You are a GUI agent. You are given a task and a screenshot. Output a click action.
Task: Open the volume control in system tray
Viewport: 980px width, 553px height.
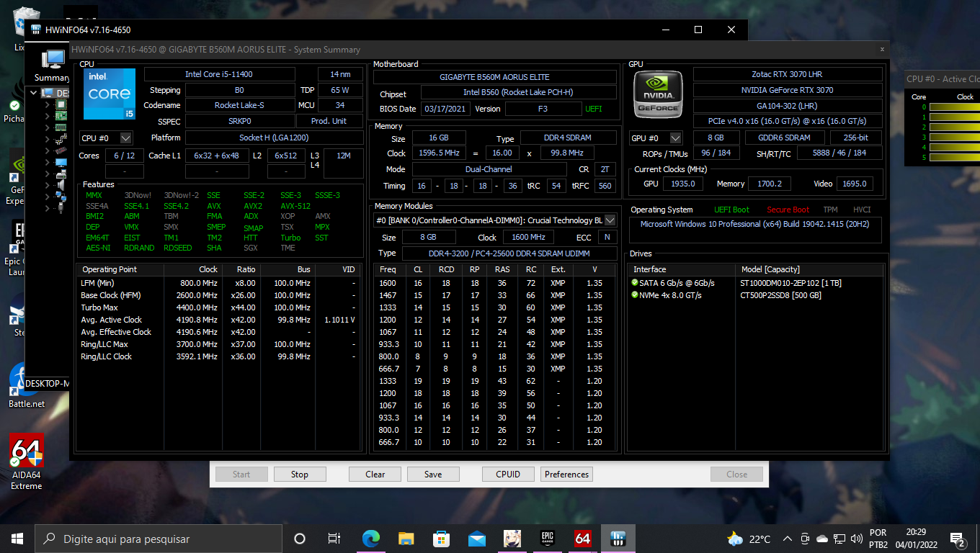click(857, 539)
